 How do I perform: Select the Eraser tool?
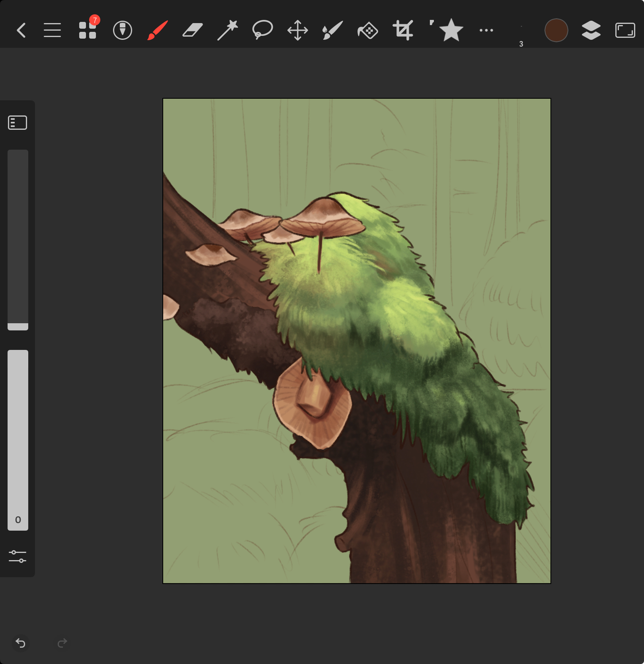[193, 30]
